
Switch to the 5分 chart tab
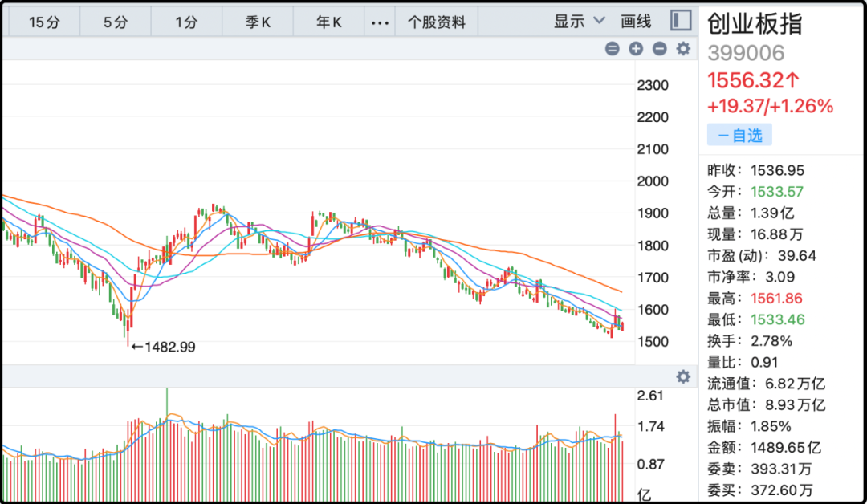[116, 22]
